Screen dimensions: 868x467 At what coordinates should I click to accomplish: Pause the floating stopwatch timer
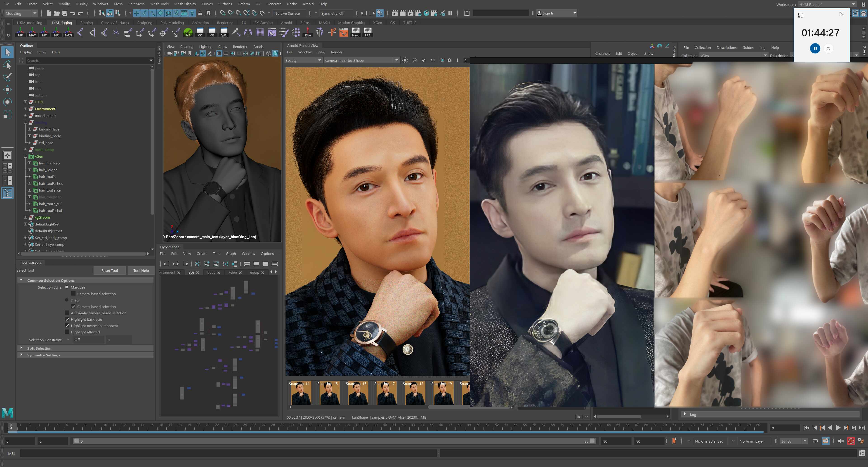(x=815, y=48)
